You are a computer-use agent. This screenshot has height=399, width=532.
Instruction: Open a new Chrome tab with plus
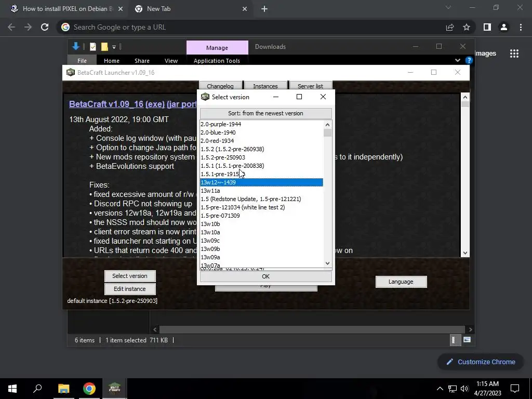[x=264, y=9]
